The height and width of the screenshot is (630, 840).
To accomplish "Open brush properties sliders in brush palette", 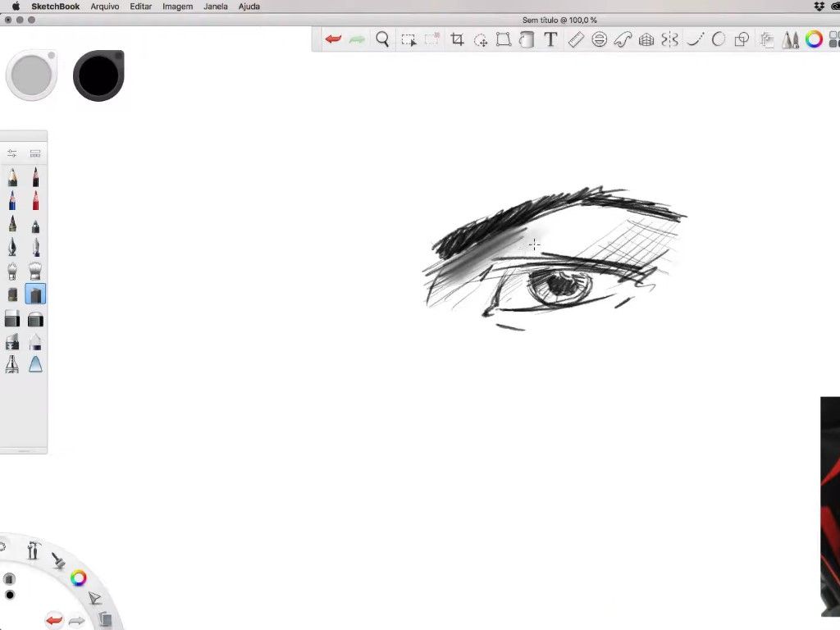I will [11, 153].
